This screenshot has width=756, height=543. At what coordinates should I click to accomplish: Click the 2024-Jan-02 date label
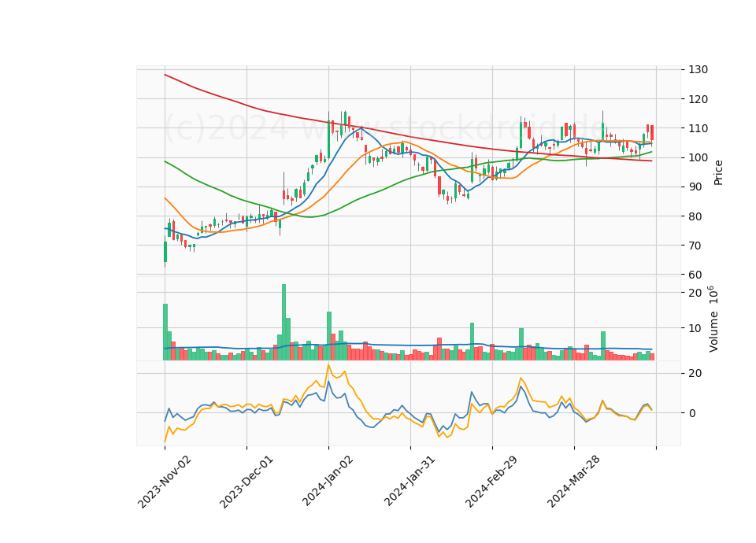coord(328,481)
